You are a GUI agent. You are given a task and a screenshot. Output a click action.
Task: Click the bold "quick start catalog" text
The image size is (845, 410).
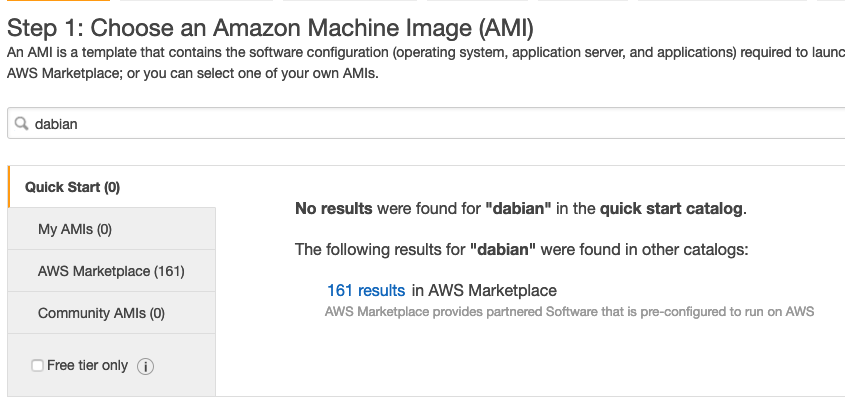tap(671, 209)
